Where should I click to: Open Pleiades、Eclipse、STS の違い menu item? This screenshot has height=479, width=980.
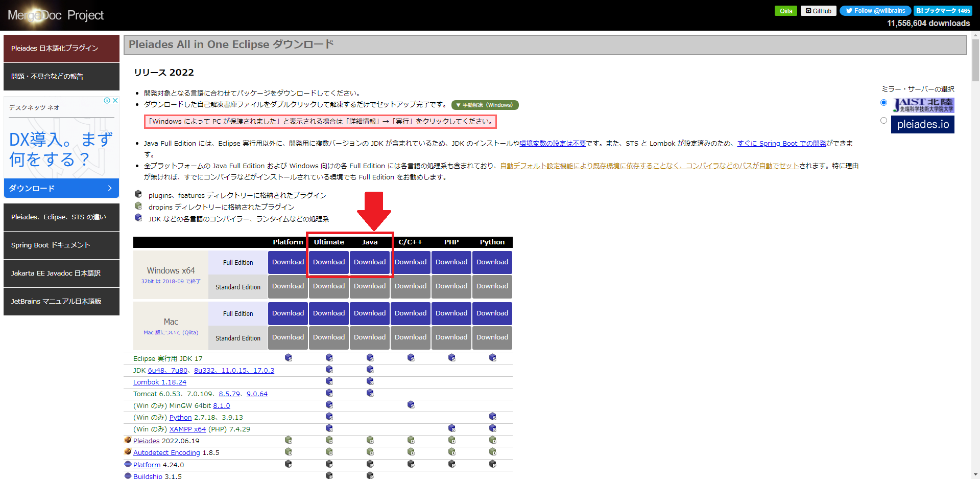(61, 217)
